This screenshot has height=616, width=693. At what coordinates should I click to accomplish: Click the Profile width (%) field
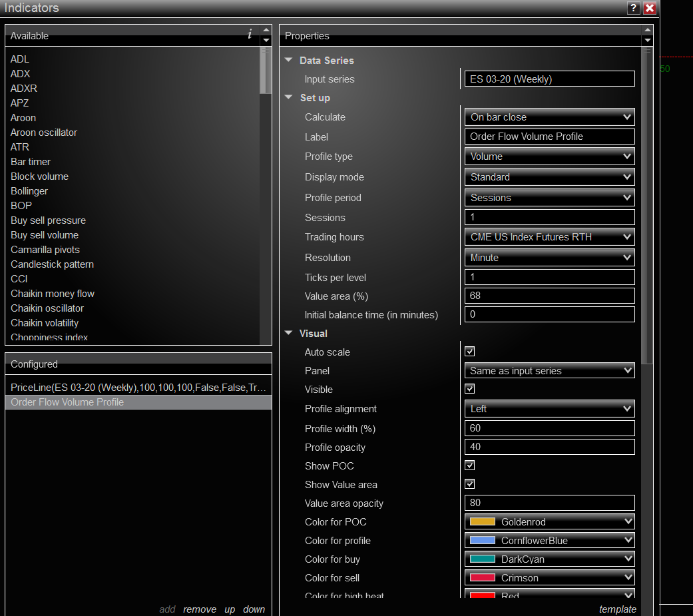click(x=549, y=428)
